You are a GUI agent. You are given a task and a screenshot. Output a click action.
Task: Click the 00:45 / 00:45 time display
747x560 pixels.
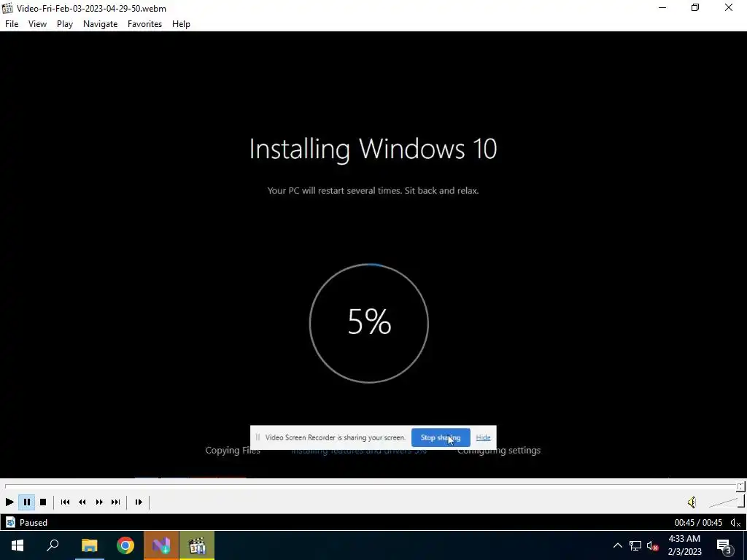[x=698, y=522]
